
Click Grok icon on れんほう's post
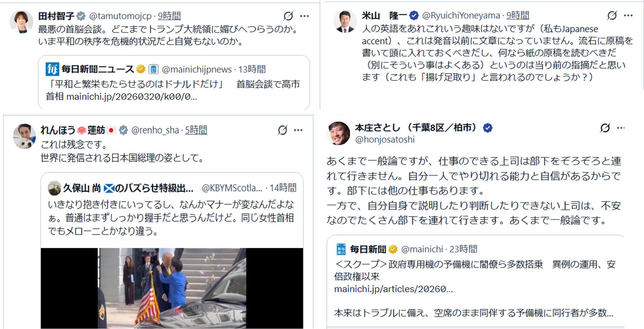coord(282,130)
